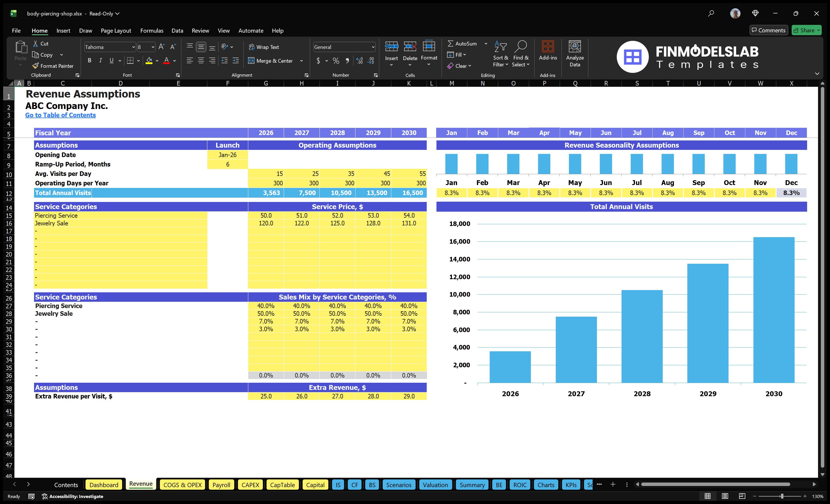Image resolution: width=830 pixels, height=504 pixels.
Task: Click the Increase Font Size icon
Action: pyautogui.click(x=162, y=47)
